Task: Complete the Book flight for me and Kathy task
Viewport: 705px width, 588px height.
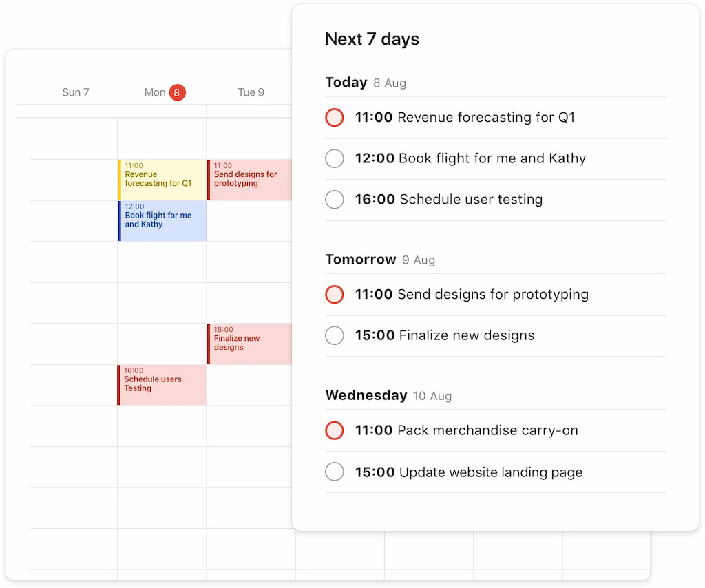Action: pos(334,159)
